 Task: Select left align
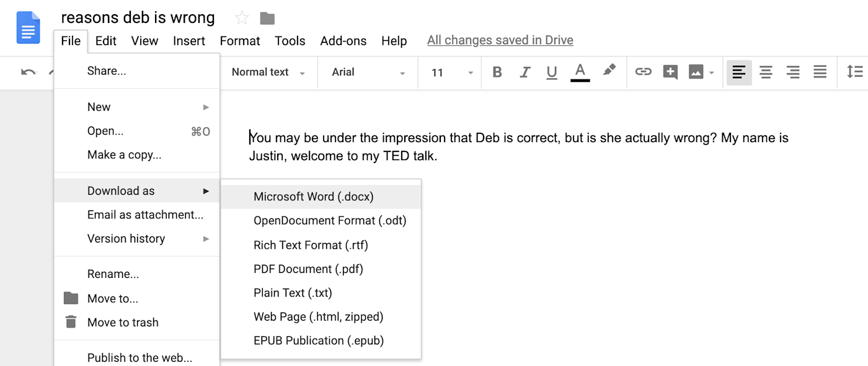[x=739, y=72]
